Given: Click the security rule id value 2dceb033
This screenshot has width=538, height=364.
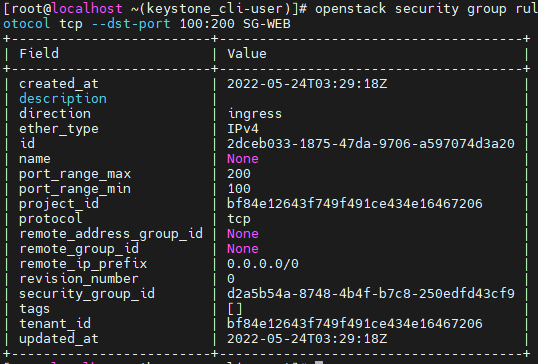Looking at the screenshot, I should (371, 144).
